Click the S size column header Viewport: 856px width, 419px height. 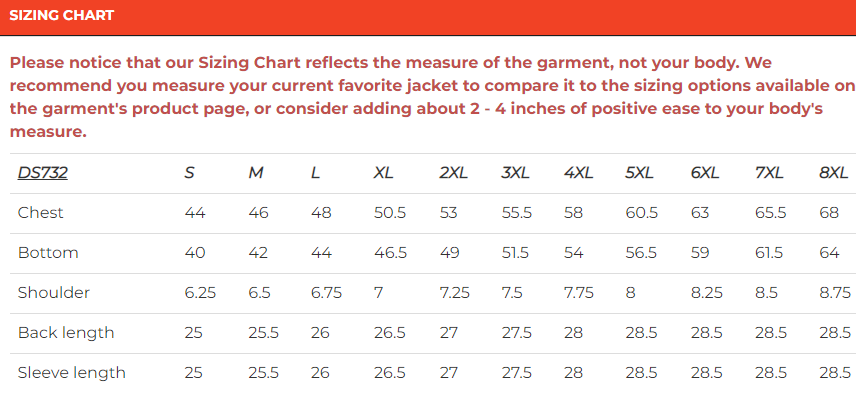[x=189, y=173]
